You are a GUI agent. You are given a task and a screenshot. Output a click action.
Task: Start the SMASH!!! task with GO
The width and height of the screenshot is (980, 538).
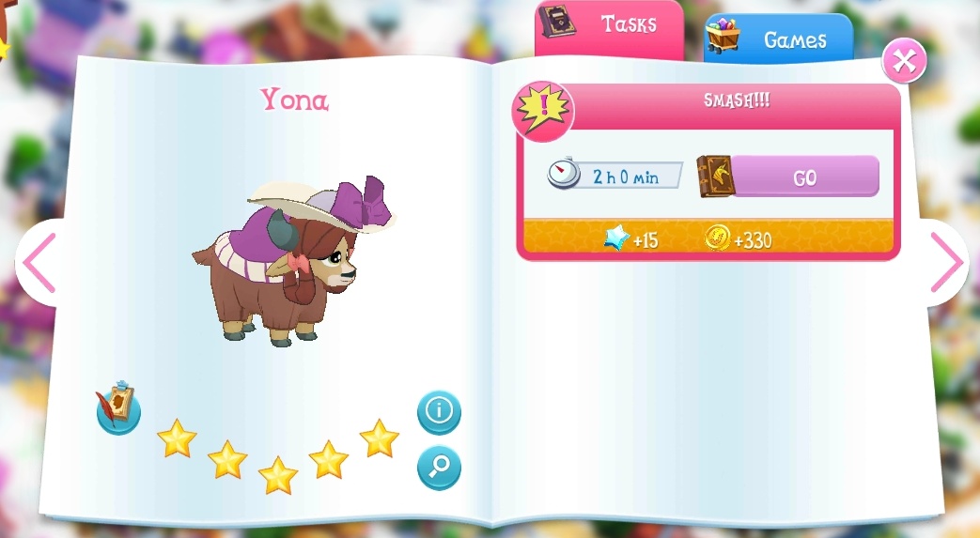coord(805,177)
